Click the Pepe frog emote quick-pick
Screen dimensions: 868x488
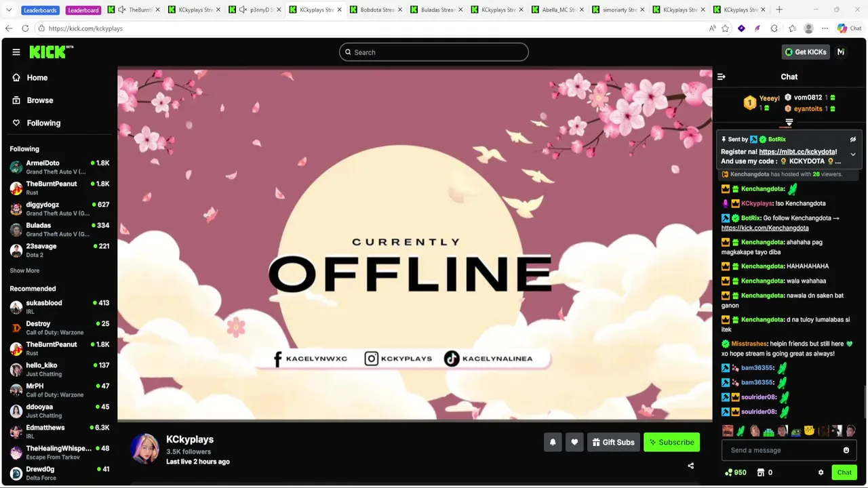point(796,431)
